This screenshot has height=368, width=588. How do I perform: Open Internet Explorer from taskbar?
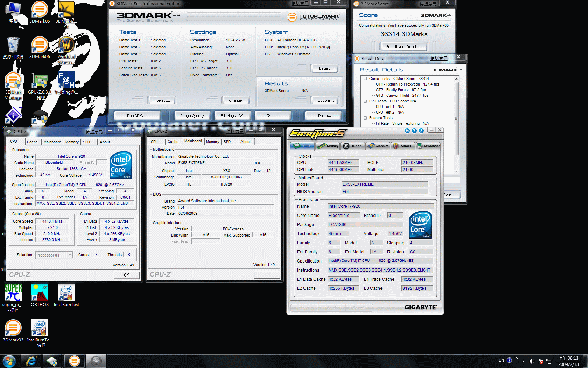[x=31, y=361]
